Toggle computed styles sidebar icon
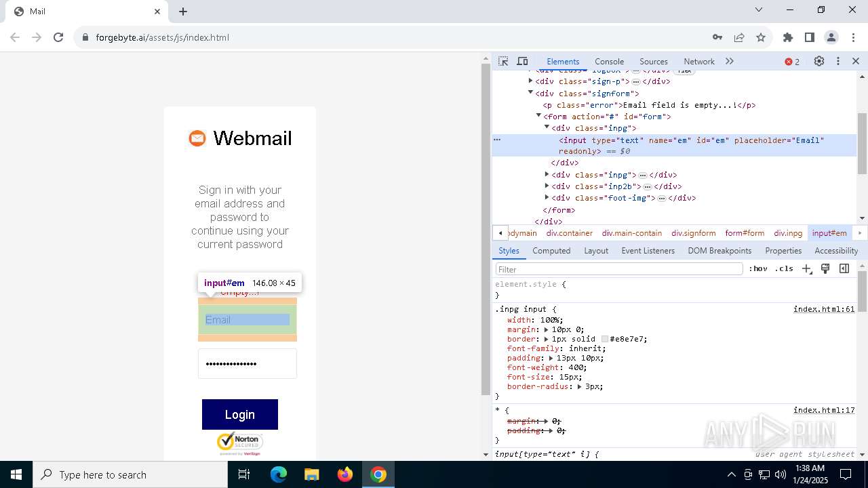The image size is (868, 488). [844, 268]
